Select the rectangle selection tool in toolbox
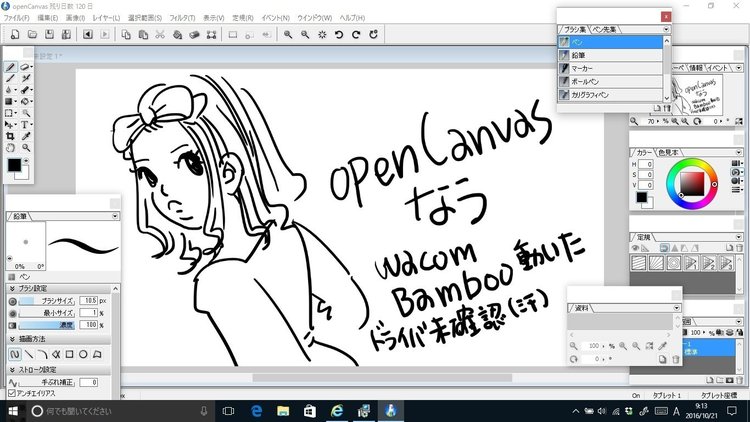This screenshot has width=750, height=422. tap(10, 113)
